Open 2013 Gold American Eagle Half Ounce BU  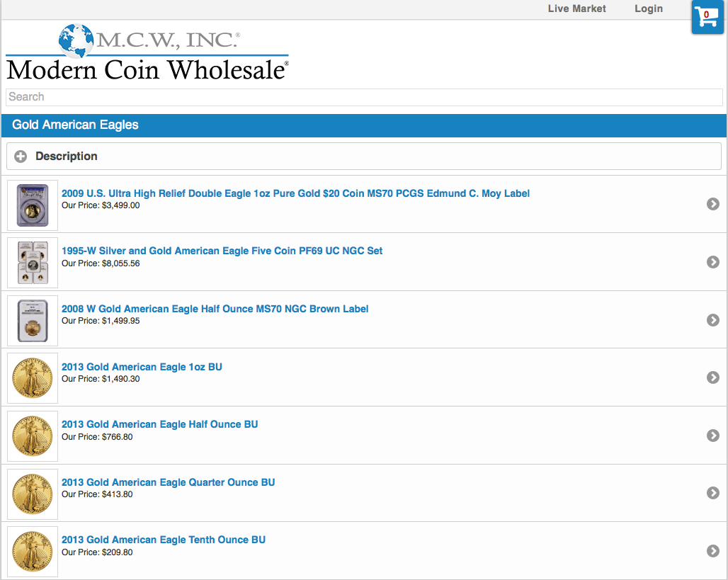(x=160, y=424)
